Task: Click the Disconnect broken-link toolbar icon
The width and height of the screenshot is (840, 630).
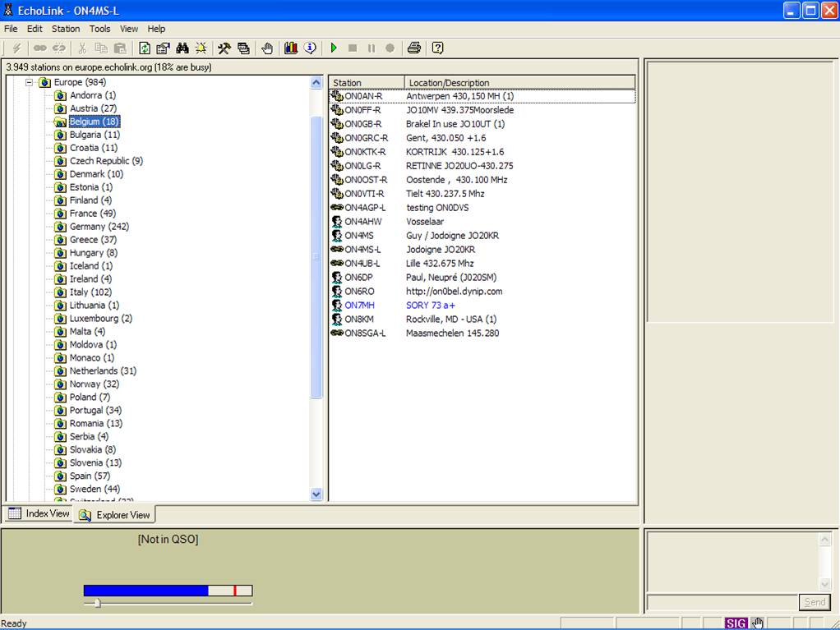Action: pos(59,48)
